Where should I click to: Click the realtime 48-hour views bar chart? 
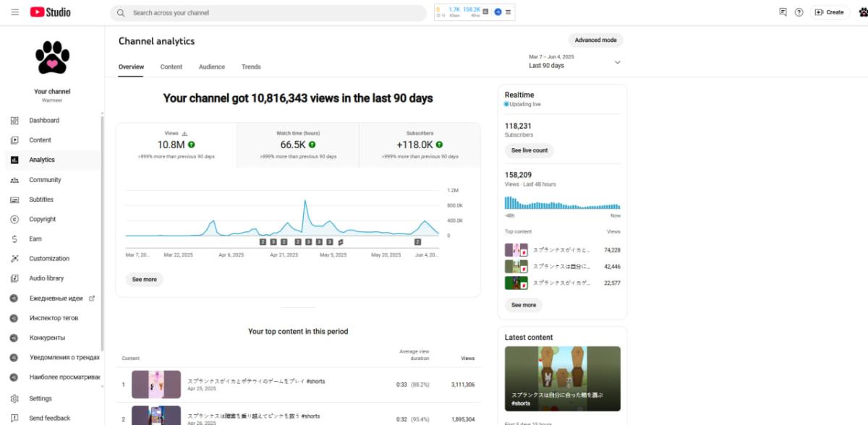(x=562, y=203)
